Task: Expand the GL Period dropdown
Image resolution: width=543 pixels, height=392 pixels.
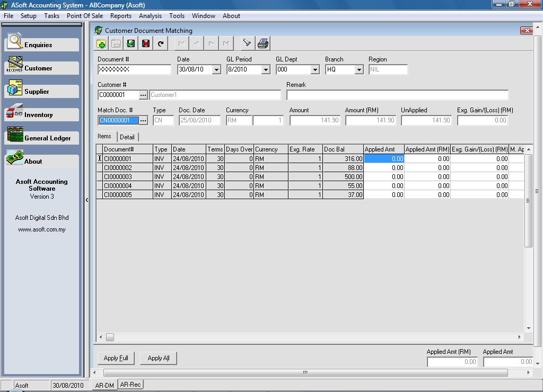Action: pyautogui.click(x=266, y=69)
